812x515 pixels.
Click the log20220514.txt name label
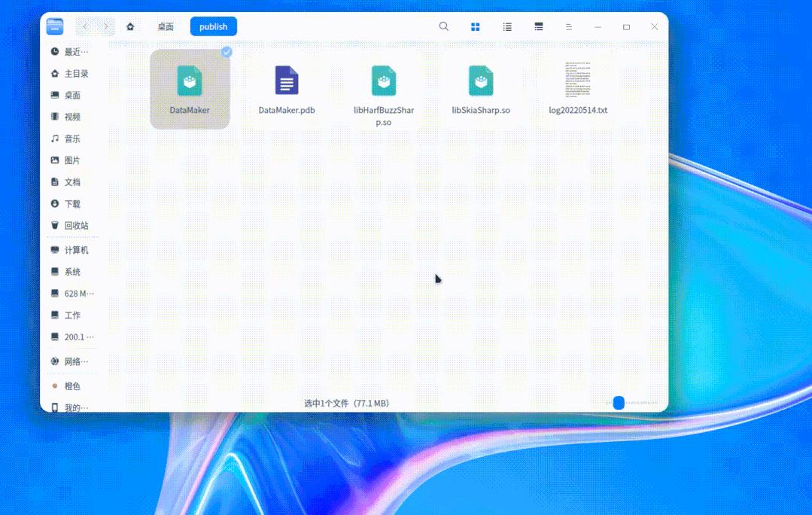point(578,111)
